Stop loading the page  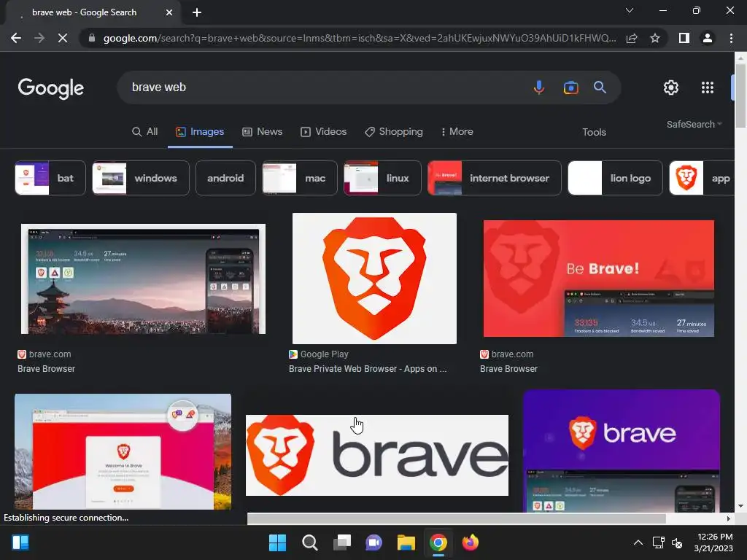point(63,38)
